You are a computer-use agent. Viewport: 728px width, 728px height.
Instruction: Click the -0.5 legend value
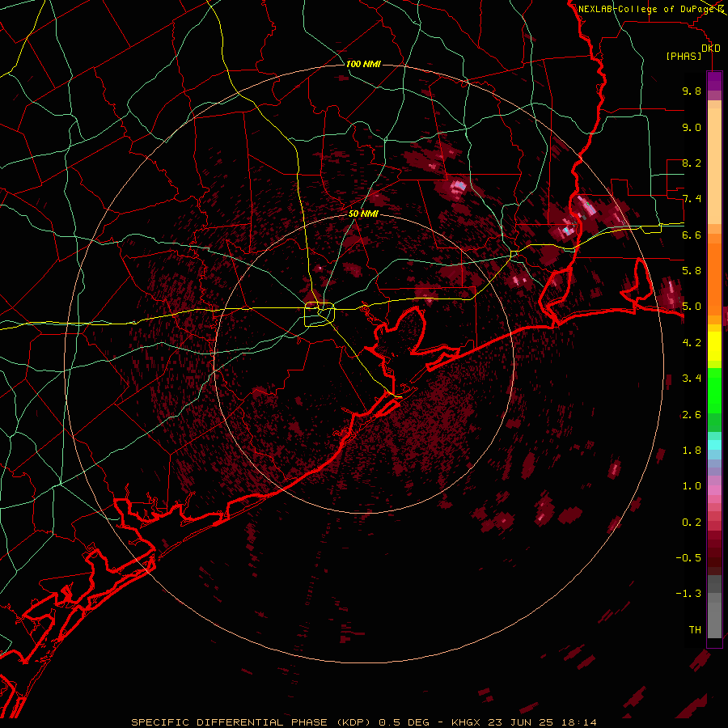click(x=688, y=558)
